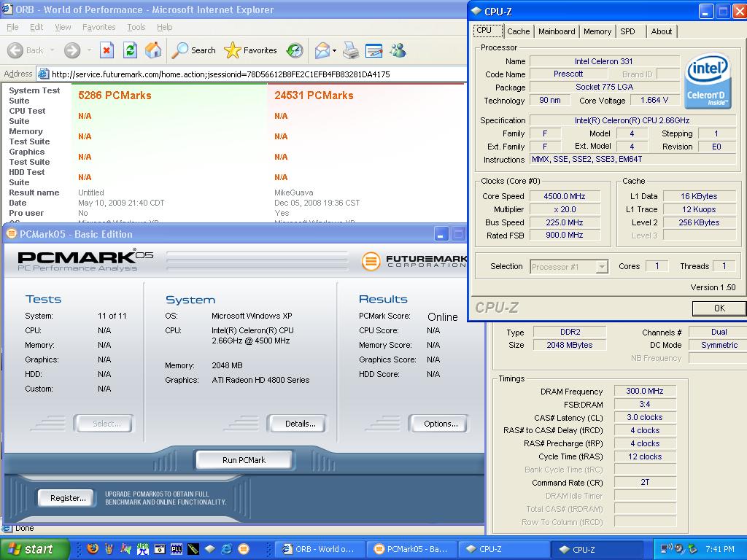
Task: Click the Print icon in IE toolbar
Action: click(351, 50)
